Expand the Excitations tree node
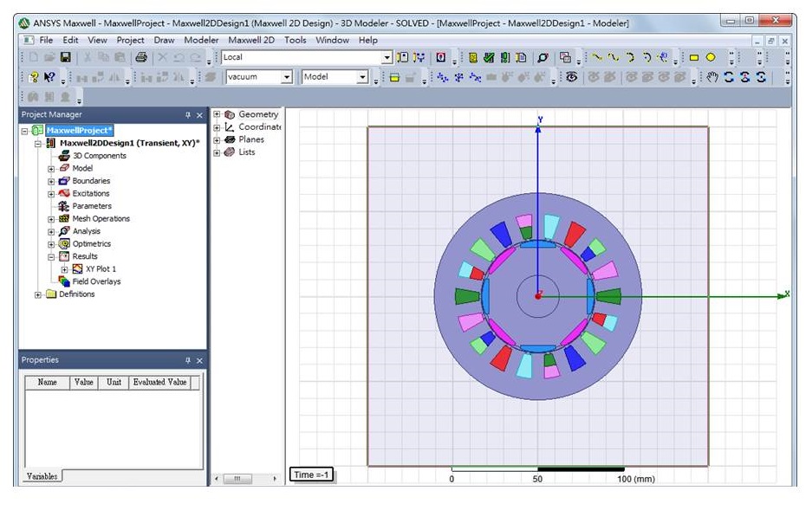812x510 pixels. coord(52,194)
